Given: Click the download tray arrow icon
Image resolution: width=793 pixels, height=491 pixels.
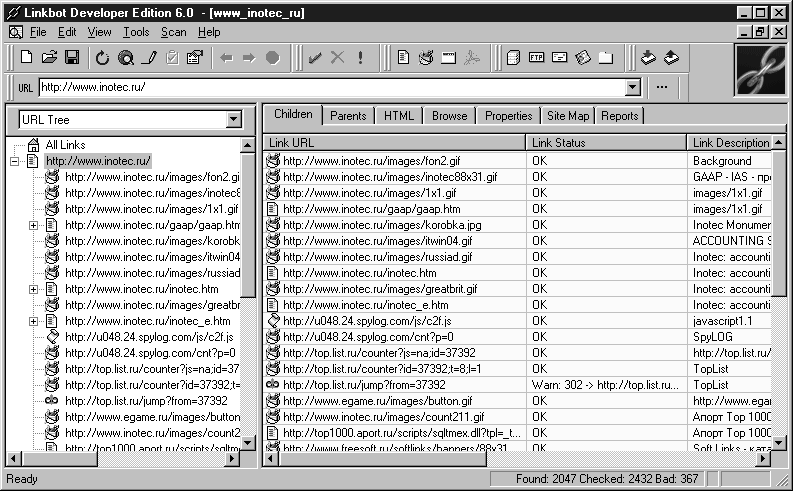Looking at the screenshot, I should pyautogui.click(x=648, y=58).
